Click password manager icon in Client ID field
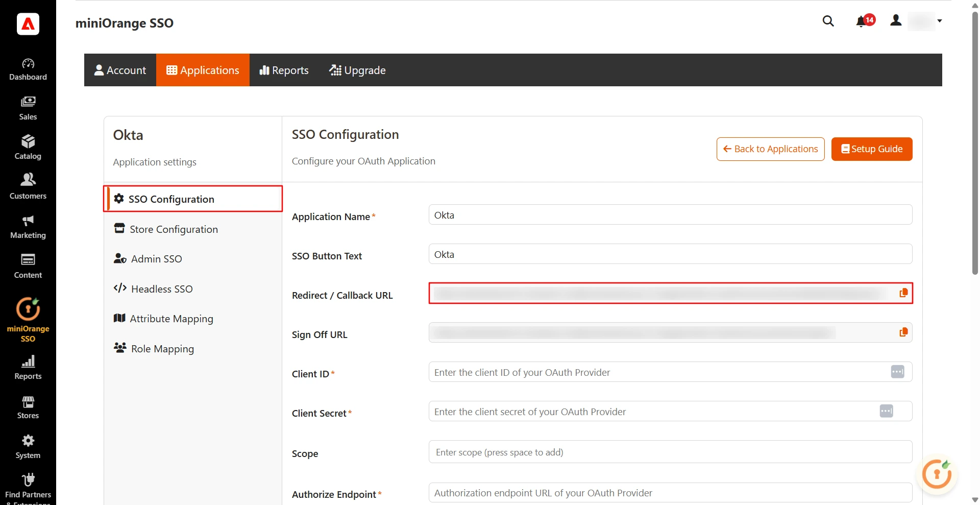Viewport: 980px width, 505px height. (x=898, y=372)
